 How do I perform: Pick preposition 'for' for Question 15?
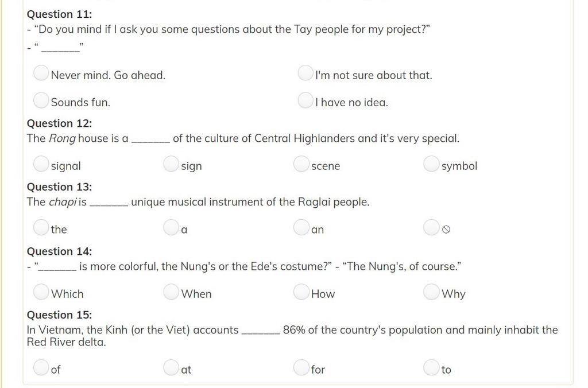pos(301,367)
